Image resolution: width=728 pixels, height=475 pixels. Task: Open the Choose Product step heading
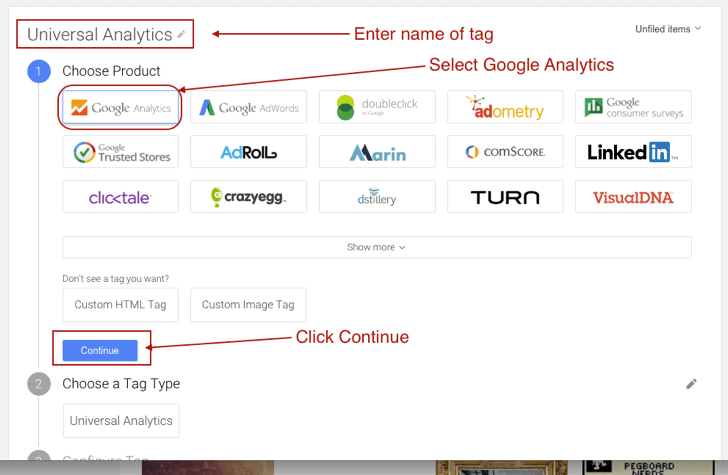111,71
